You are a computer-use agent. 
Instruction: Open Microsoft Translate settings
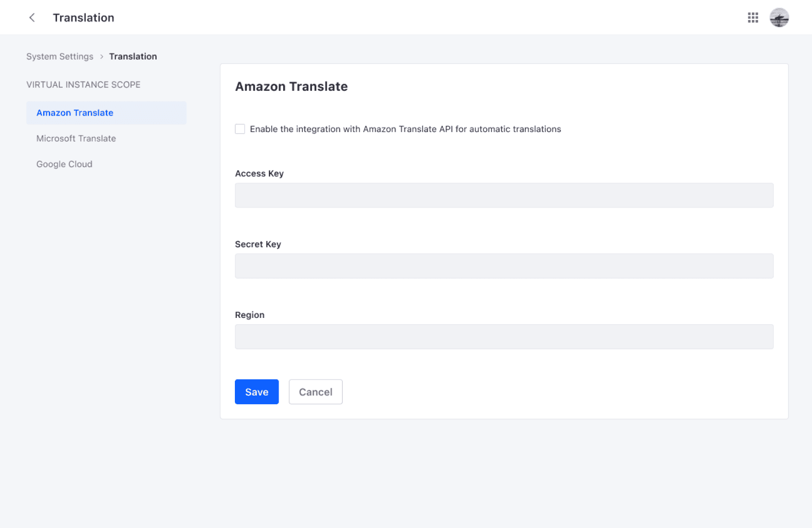coord(76,139)
